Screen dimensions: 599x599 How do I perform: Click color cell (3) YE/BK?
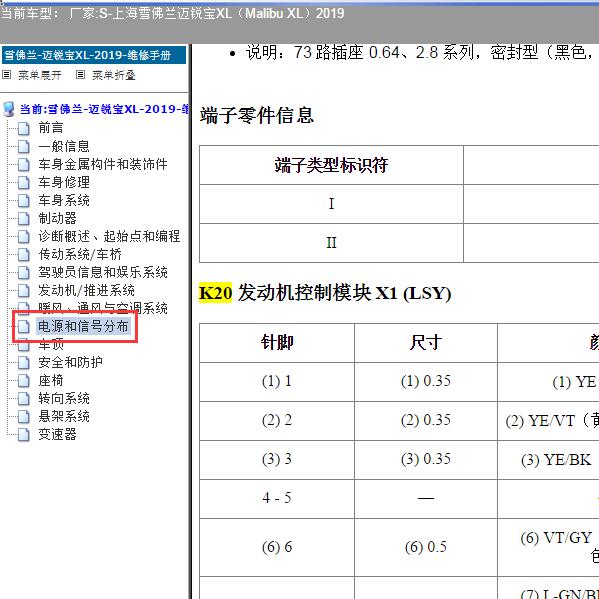coord(548,460)
